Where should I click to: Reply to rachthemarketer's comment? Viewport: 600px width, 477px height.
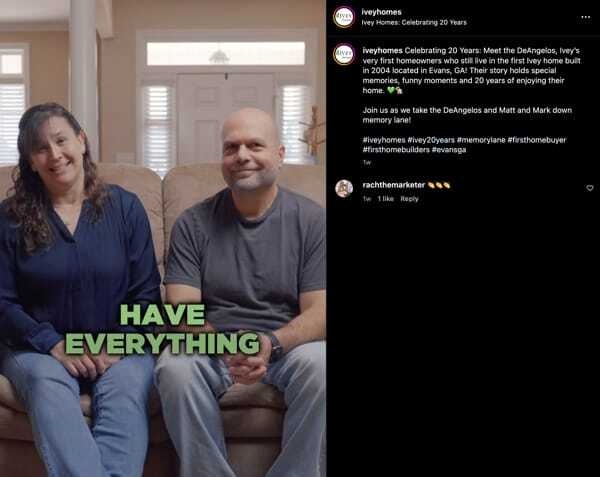[x=409, y=199]
